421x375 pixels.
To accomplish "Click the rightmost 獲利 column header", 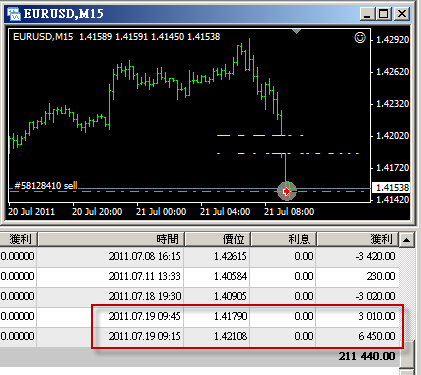I will click(358, 239).
